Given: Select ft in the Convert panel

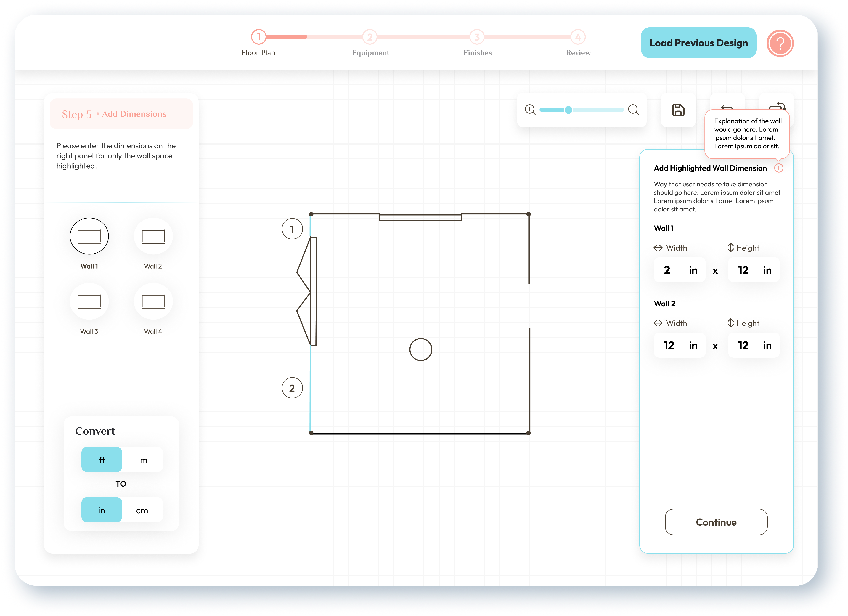Looking at the screenshot, I should click(102, 460).
